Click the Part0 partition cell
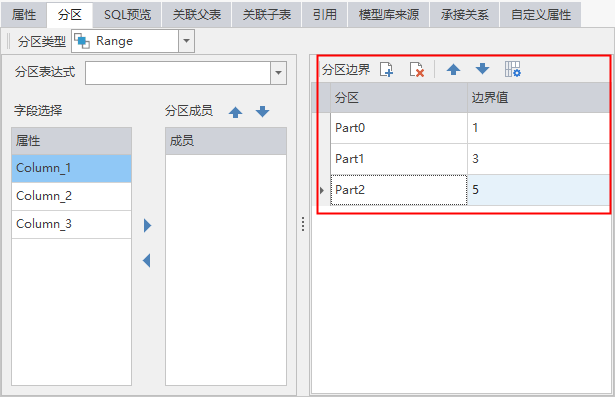 399,128
